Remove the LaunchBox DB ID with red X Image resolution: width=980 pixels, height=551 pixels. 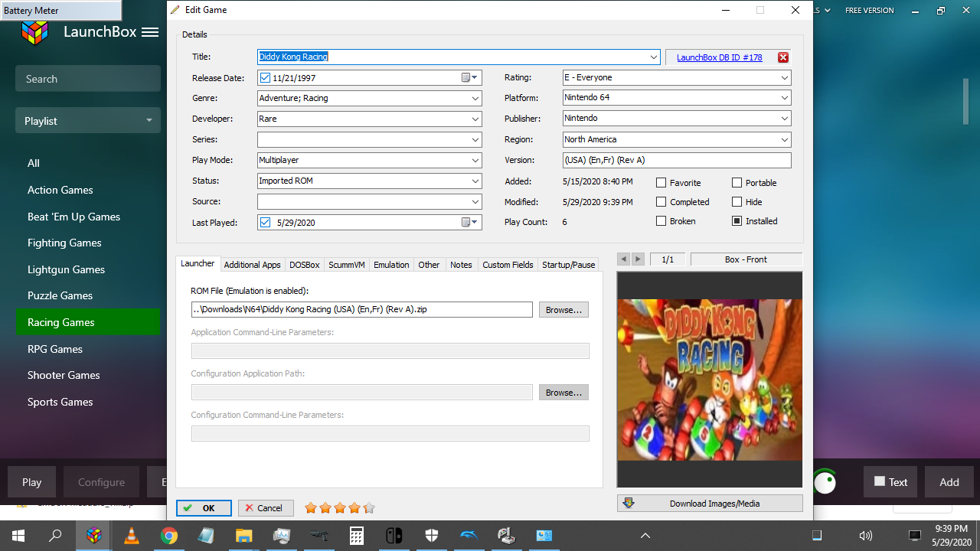[782, 57]
